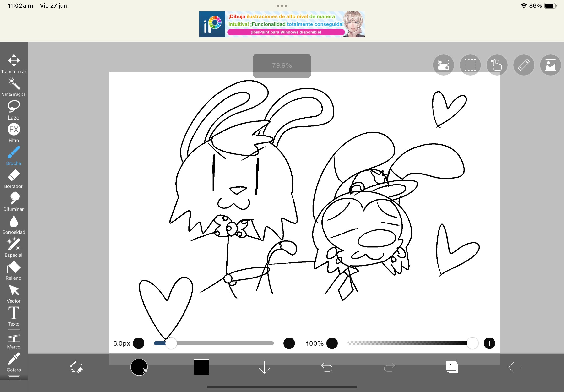
Task: Select the Marco frame tool
Action: [14, 339]
